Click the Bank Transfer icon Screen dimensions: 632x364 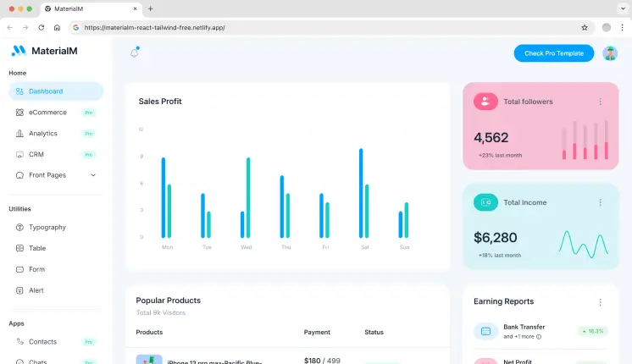click(x=485, y=331)
